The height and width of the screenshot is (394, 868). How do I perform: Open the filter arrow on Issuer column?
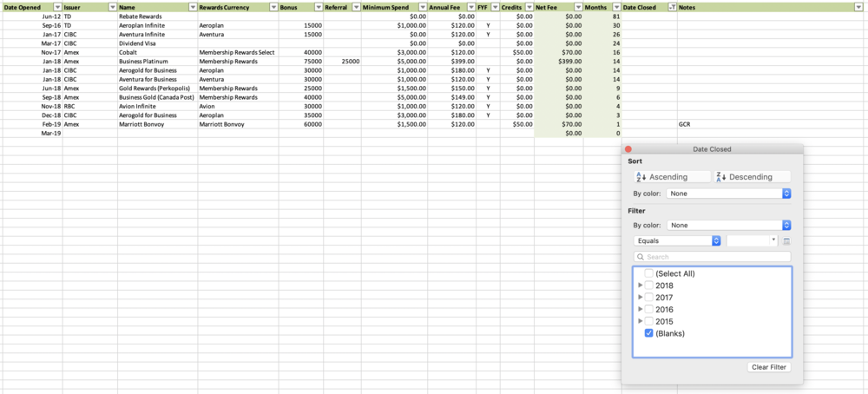(x=112, y=7)
